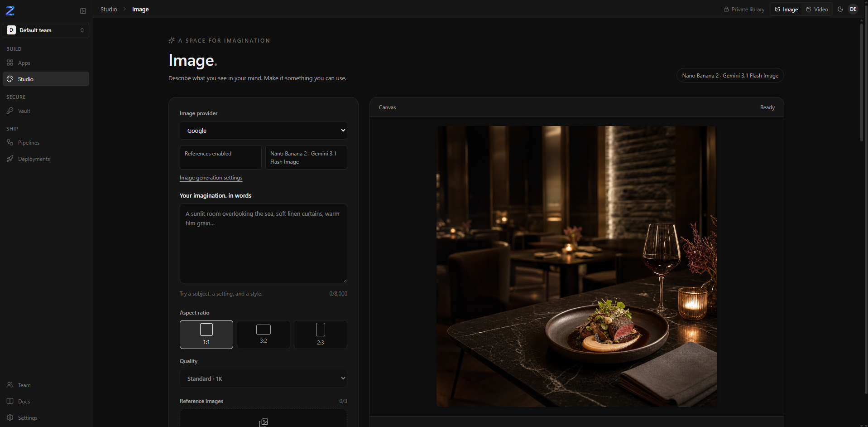Open the Quality Standard 1K dropdown
Screen dimensions: 868x427
click(264, 378)
